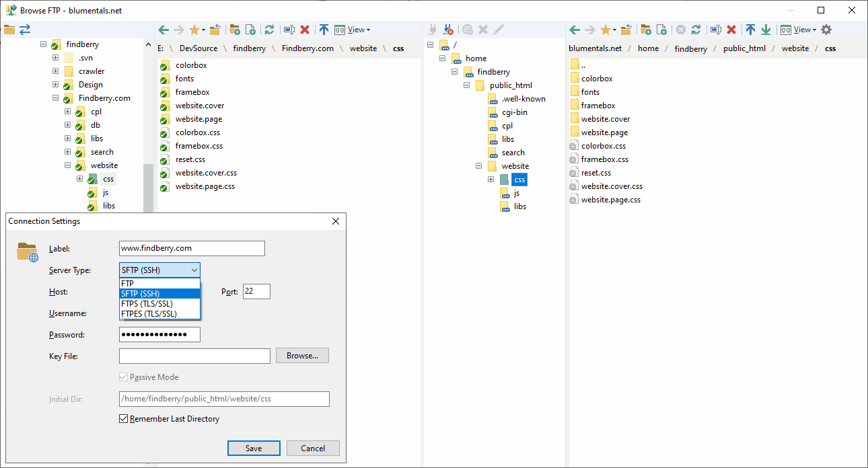Screen dimensions: 868x468
Task: Open remote pane settings gear
Action: (x=826, y=30)
